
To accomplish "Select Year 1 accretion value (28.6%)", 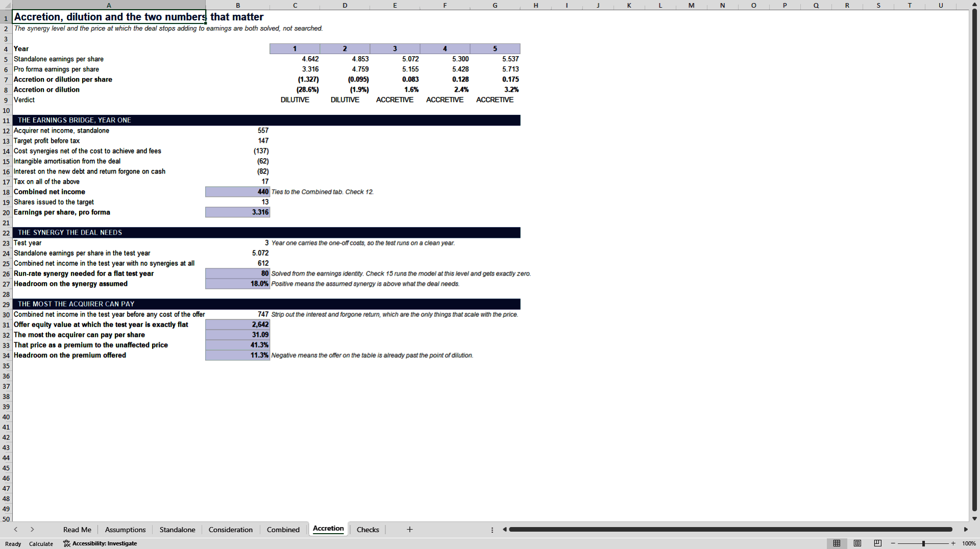I will (295, 89).
